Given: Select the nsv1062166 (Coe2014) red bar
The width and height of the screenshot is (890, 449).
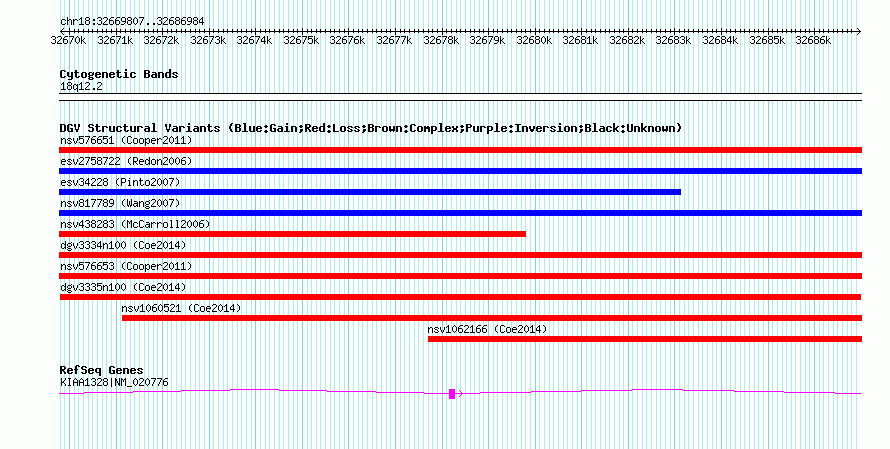Looking at the screenshot, I should tap(645, 339).
